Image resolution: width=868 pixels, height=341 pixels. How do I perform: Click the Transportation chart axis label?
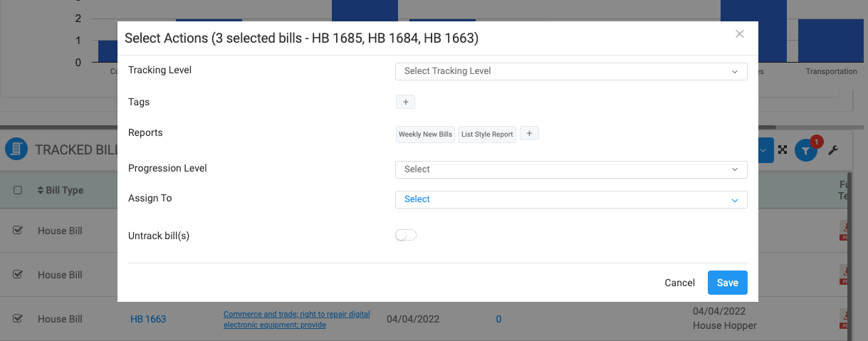click(x=831, y=71)
